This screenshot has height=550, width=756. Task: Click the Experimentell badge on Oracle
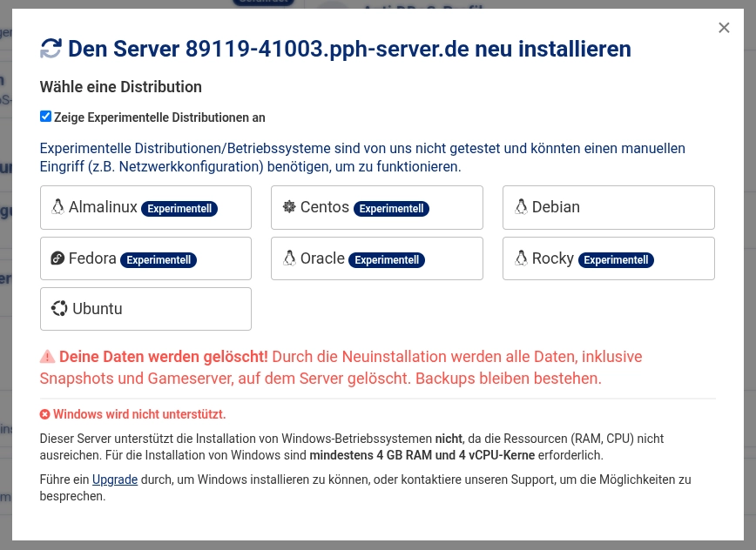pos(387,260)
